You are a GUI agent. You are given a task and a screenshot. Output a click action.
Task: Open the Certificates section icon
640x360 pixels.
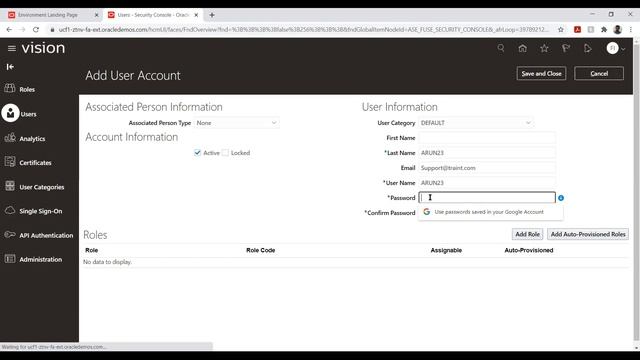click(10, 162)
